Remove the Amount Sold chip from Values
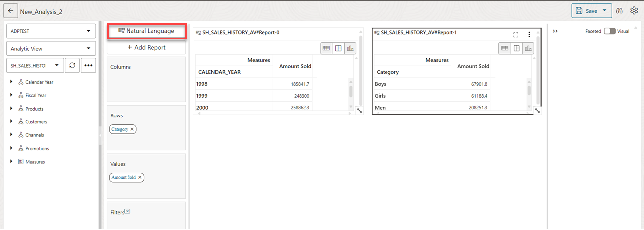 coord(140,177)
